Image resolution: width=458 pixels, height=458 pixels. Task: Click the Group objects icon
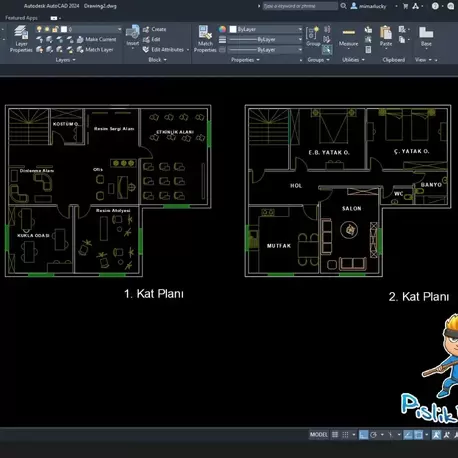coord(313,36)
